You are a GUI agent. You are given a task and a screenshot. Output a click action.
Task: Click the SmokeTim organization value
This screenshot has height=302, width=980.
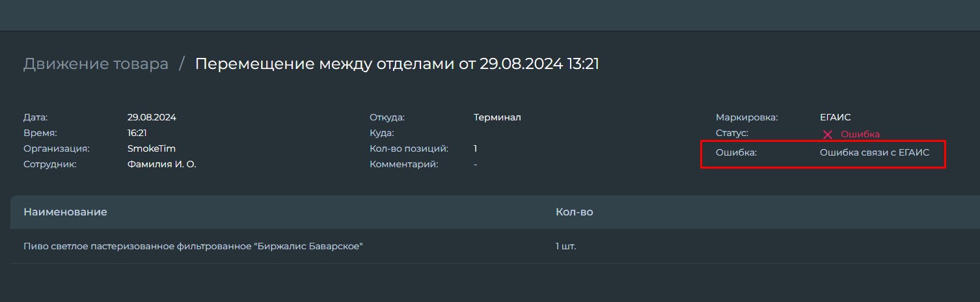[x=152, y=148]
